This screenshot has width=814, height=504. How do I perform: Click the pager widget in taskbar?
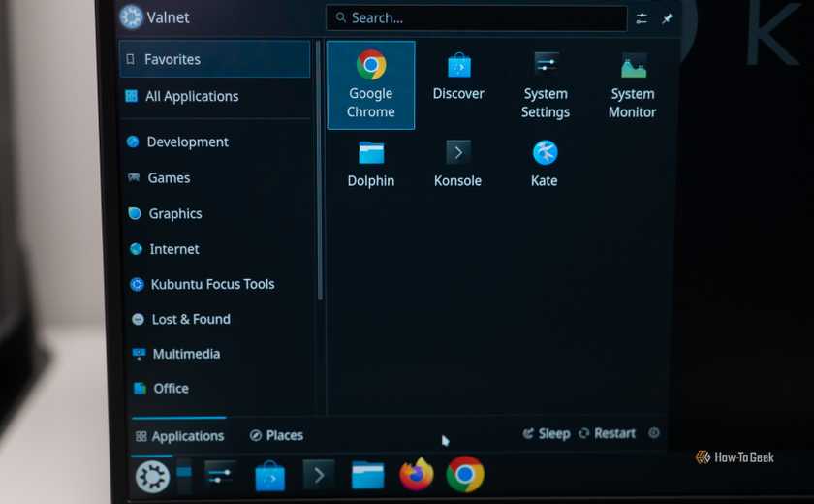click(184, 474)
